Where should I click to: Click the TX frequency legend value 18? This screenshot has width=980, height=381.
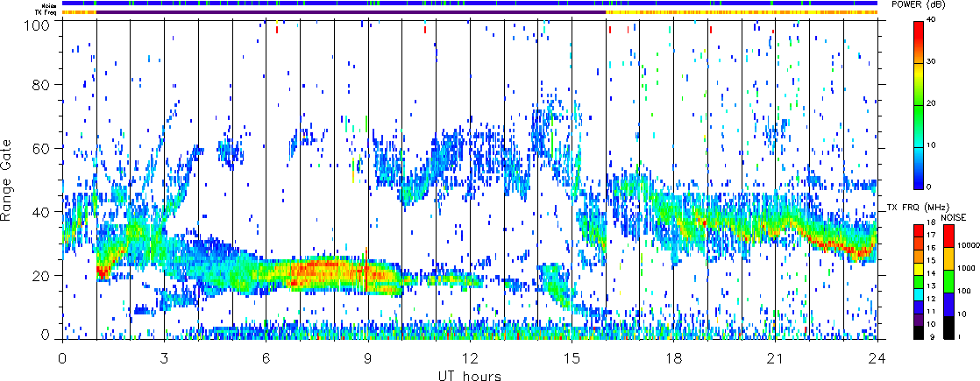[x=932, y=223]
